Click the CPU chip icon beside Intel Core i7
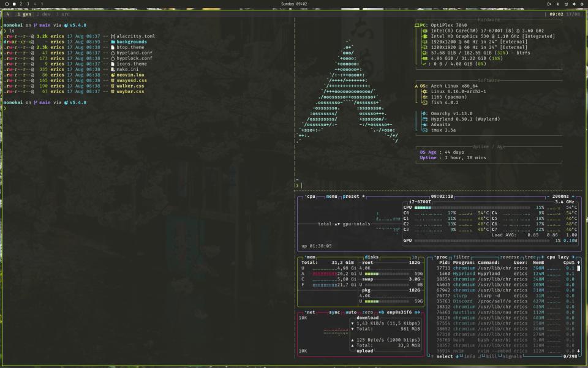The height and width of the screenshot is (368, 588). coord(425,31)
